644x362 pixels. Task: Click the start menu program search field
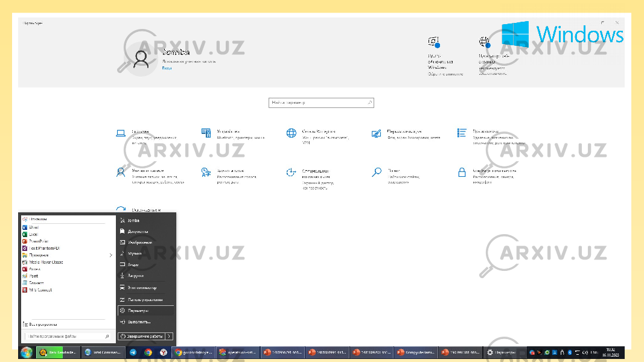68,337
